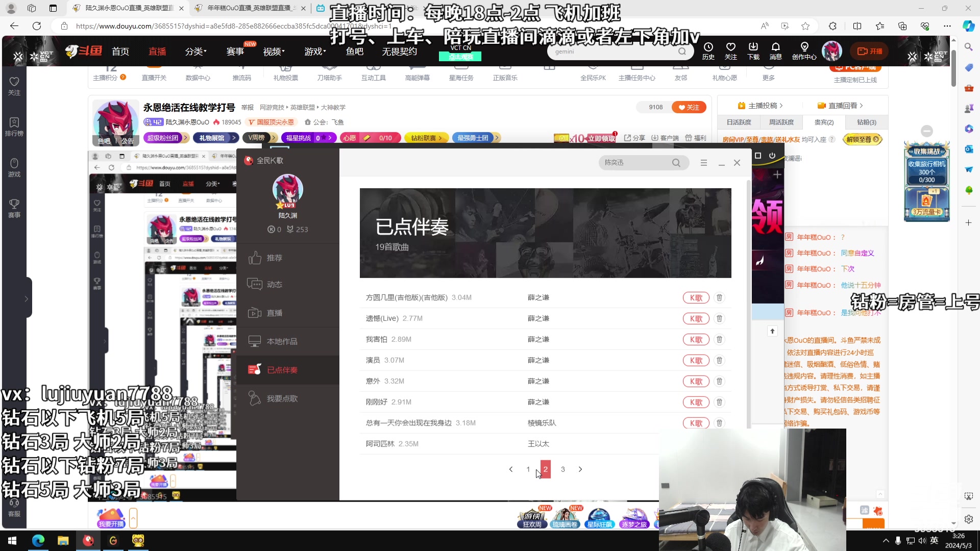Switch to 钻粉(3) tab
This screenshot has height=551, width=980.
click(x=867, y=122)
